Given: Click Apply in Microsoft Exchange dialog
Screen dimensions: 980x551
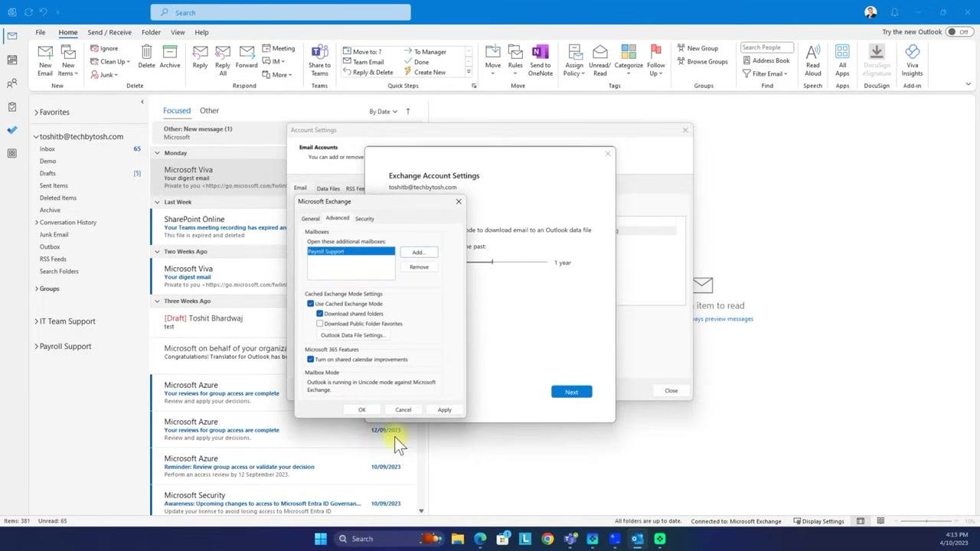Looking at the screenshot, I should pos(444,410).
